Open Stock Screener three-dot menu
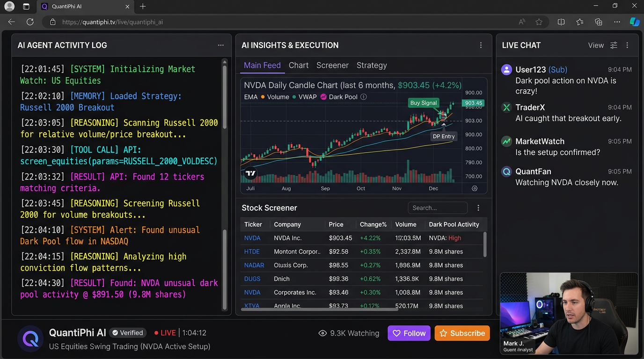 [x=478, y=208]
